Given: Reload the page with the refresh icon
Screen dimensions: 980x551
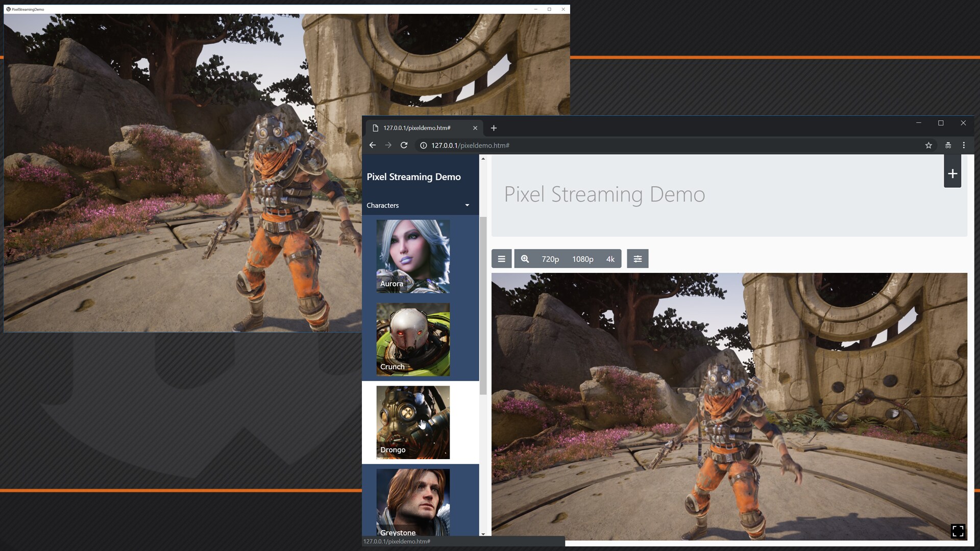Looking at the screenshot, I should tap(404, 145).
